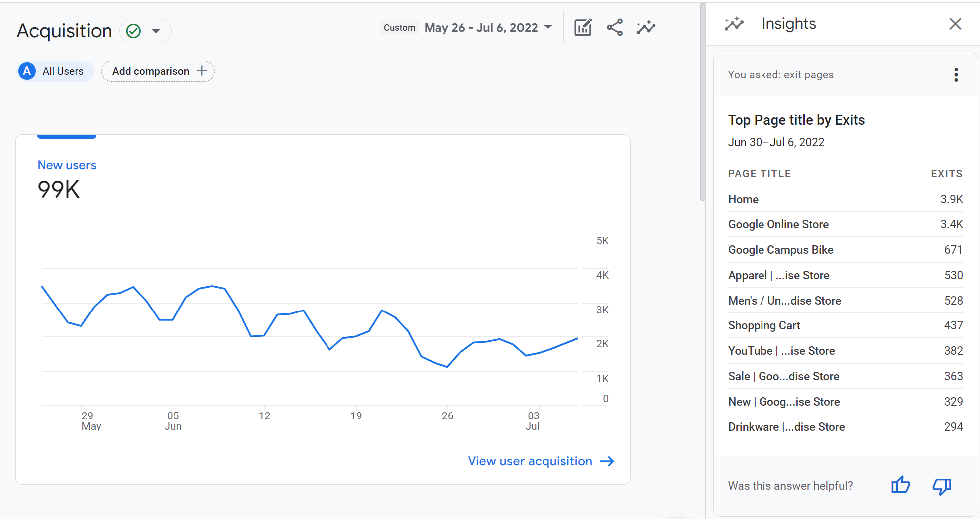
Task: Click the plus icon in Add comparison
Action: [x=202, y=71]
